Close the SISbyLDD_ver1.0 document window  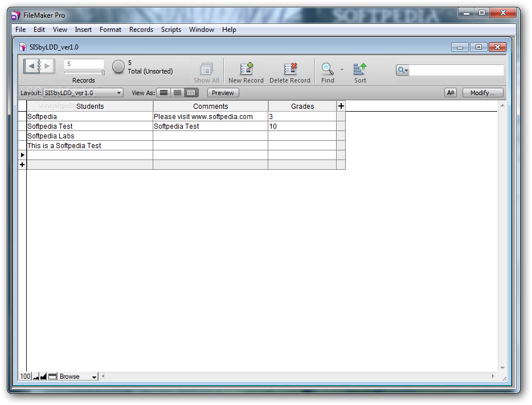tap(497, 47)
